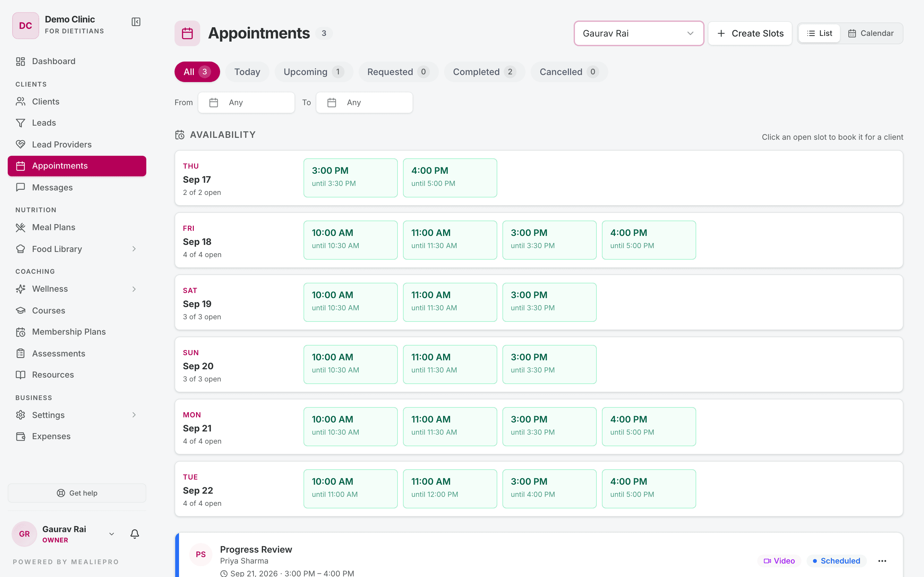Switch to Calendar view
The height and width of the screenshot is (577, 924).
click(871, 33)
